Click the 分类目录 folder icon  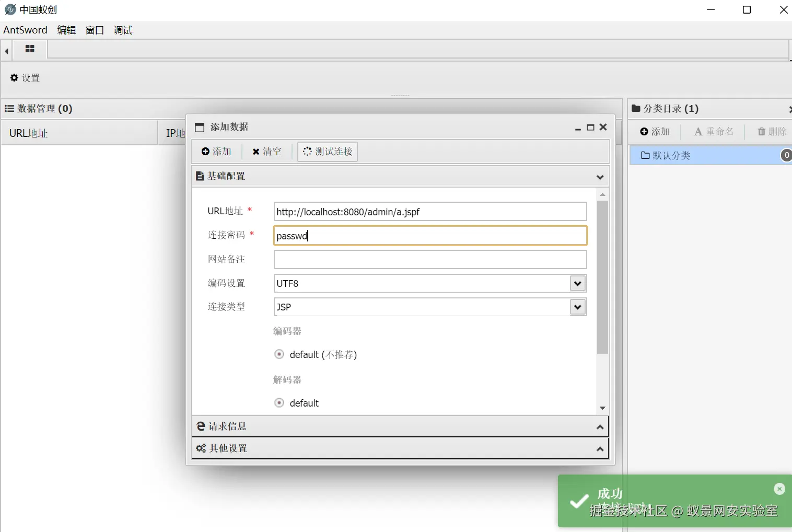636,108
